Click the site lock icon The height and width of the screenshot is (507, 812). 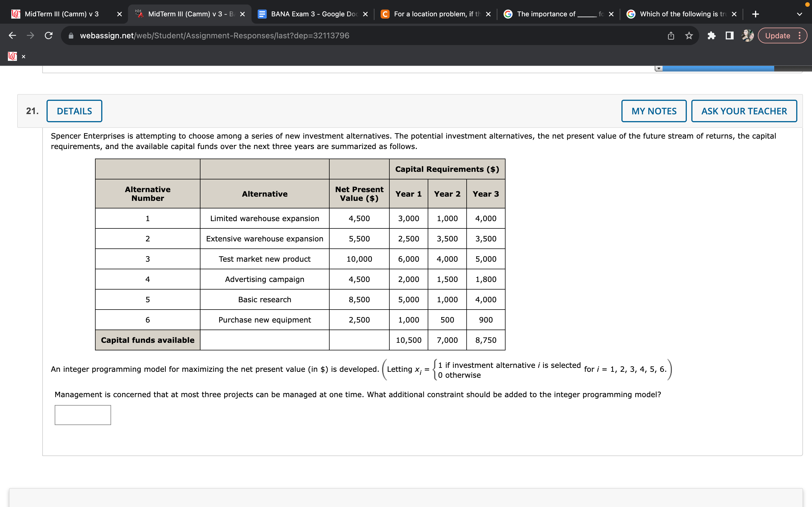pos(71,35)
